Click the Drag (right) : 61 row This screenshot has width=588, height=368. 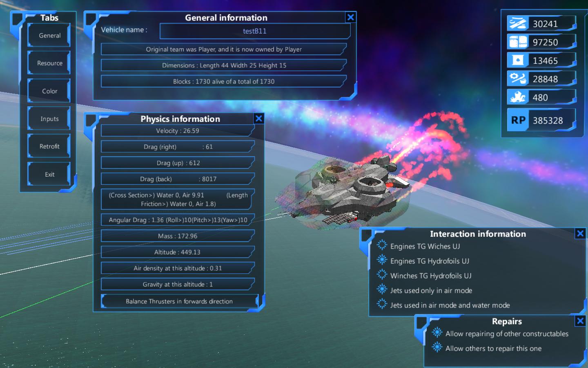point(178,147)
